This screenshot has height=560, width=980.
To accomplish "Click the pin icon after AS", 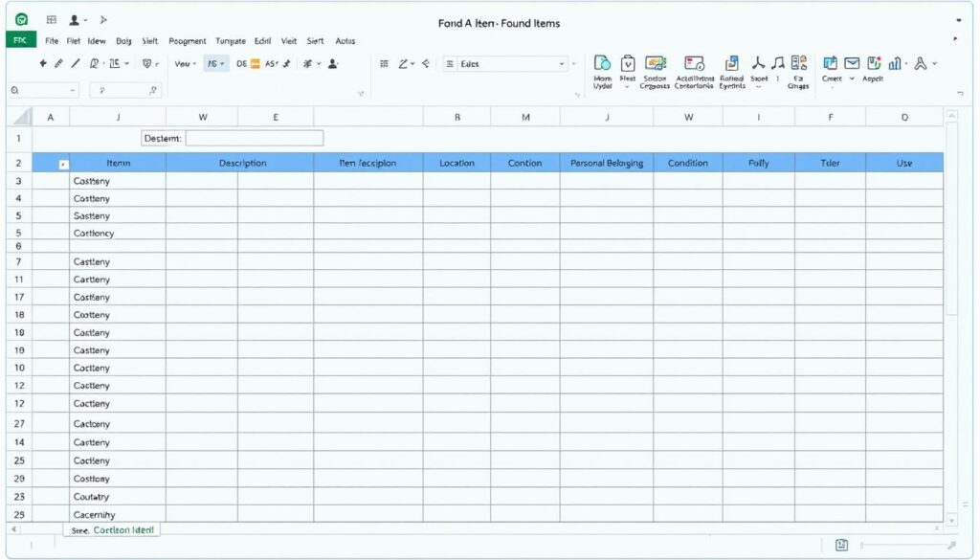I will coord(286,64).
